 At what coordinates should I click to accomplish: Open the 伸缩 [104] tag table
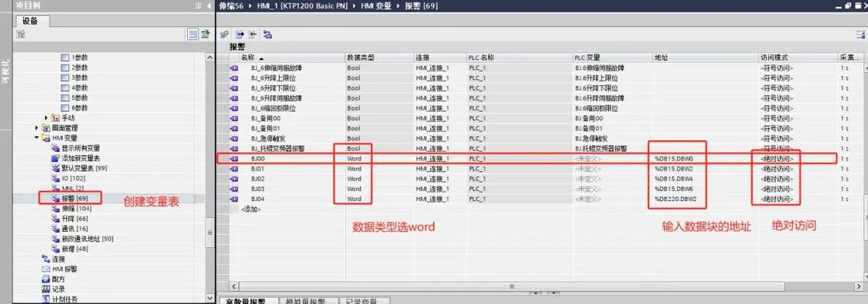(x=77, y=208)
